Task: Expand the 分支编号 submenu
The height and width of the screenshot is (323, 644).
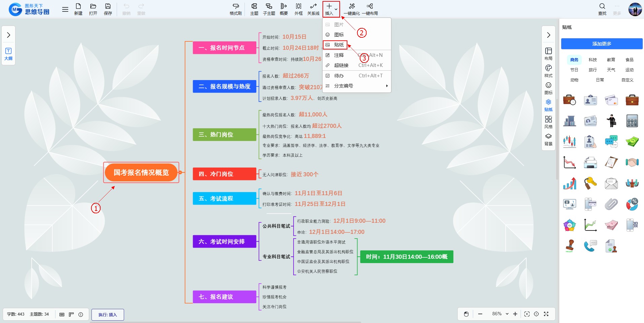Action: coord(356,86)
